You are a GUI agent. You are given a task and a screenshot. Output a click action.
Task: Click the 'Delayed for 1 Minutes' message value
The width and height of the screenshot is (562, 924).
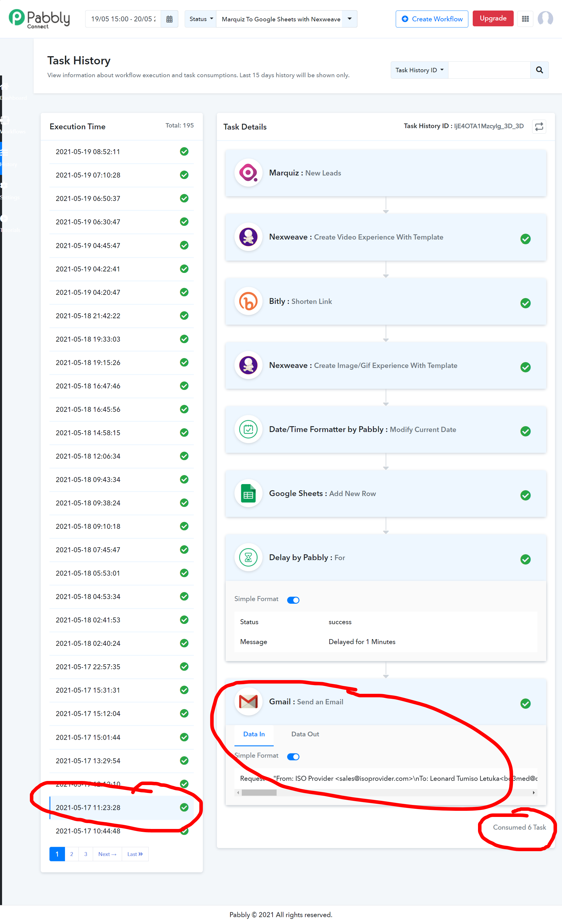coord(362,642)
